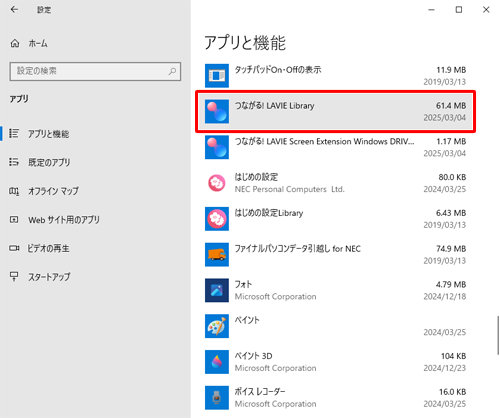500x418 pixels.
Task: Minimize the 設定 window
Action: tap(431, 10)
